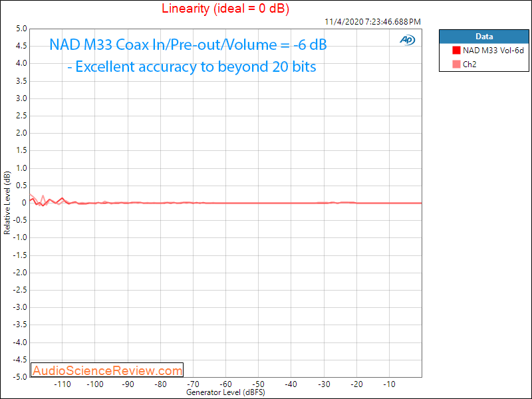Screen dimensions: 532x399
Task: Click the -10 x-axis tick value
Action: point(389,384)
